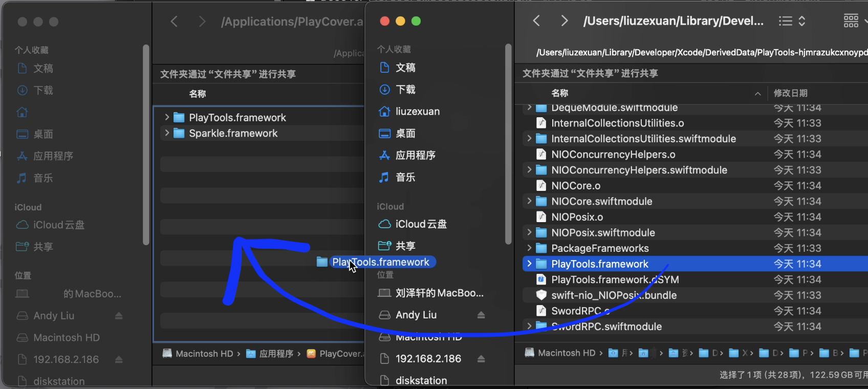This screenshot has height=389, width=868.
Task: Open 共享 in back window sidebar
Action: point(43,247)
